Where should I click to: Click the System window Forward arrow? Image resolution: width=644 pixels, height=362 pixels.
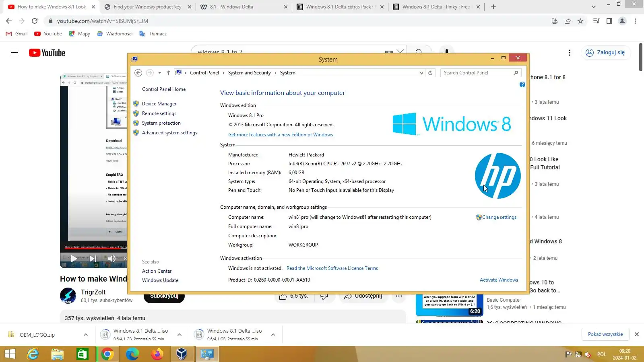click(150, 73)
